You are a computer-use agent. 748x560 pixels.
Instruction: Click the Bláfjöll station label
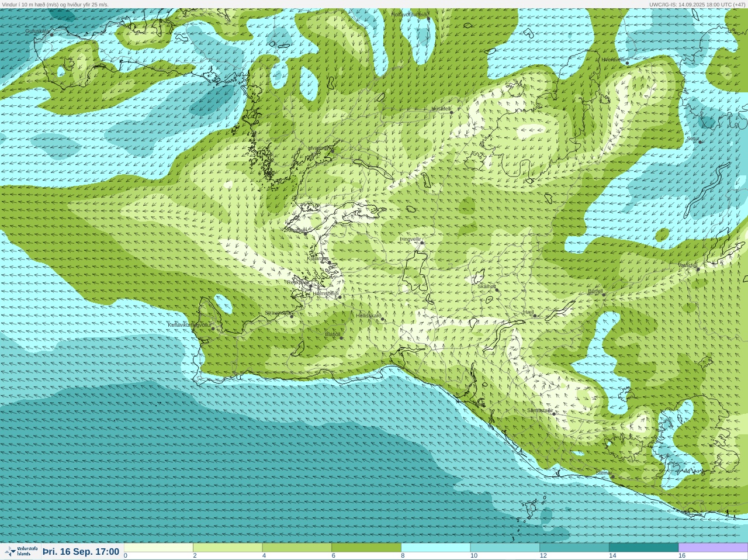pos(333,334)
